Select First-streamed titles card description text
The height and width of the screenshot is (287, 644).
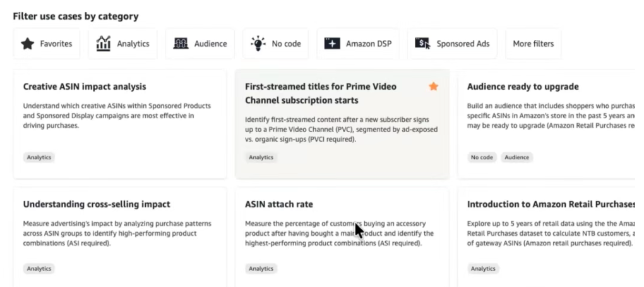tap(342, 130)
